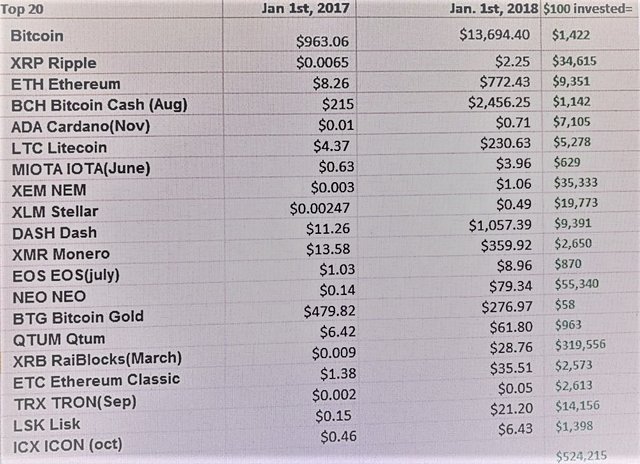The width and height of the screenshot is (640, 464).
Task: Click Bitcoin's 2017 price $963.06
Action: coord(329,43)
